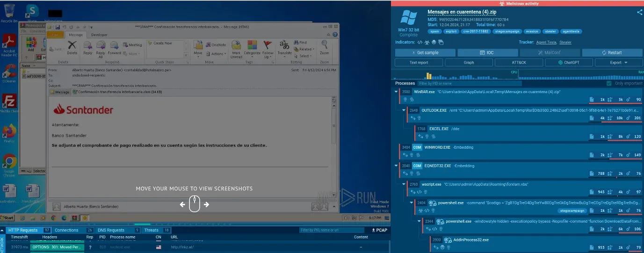The image size is (644, 253).
Task: Follow the Stealer tracker link
Action: pos(565,42)
